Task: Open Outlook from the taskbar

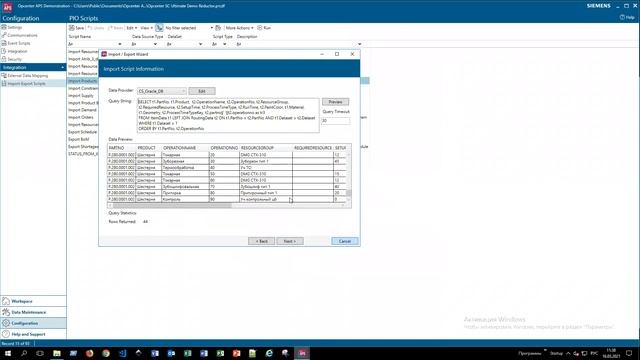Action: [x=171, y=353]
